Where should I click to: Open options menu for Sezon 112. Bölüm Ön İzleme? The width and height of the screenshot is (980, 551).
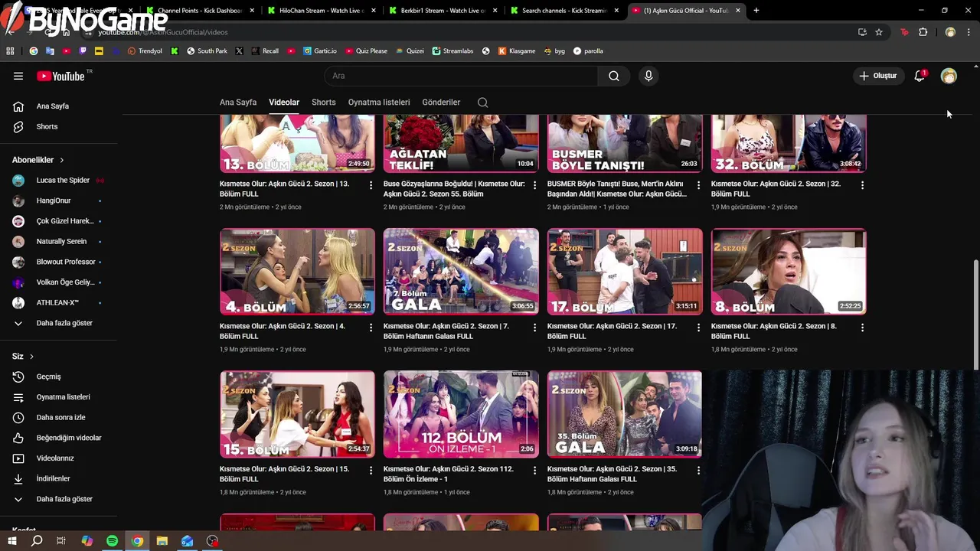[x=534, y=470]
